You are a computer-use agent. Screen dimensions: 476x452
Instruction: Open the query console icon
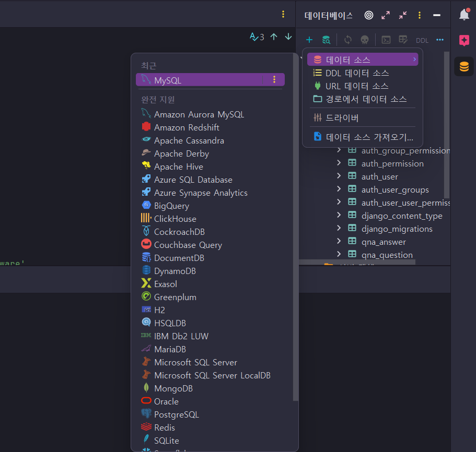click(386, 40)
